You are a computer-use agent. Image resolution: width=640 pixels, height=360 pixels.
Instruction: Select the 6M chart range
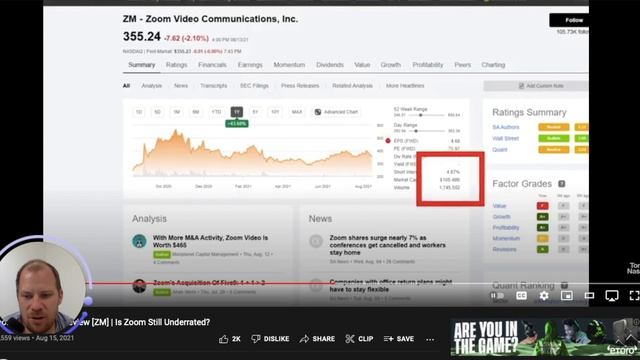pyautogui.click(x=196, y=112)
